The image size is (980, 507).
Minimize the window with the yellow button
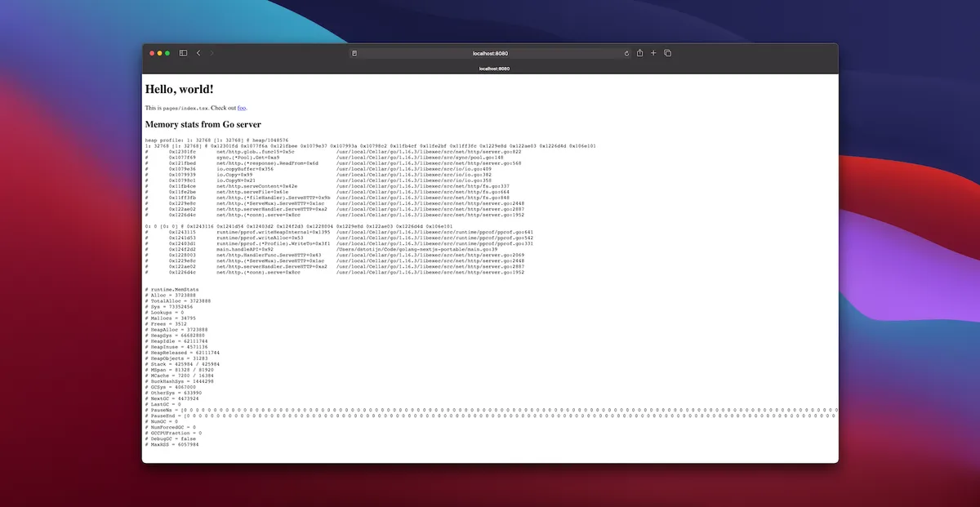click(x=158, y=52)
